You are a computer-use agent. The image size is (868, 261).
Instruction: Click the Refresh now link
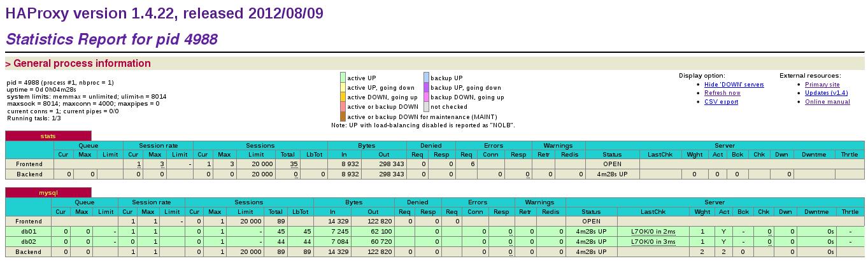[722, 93]
